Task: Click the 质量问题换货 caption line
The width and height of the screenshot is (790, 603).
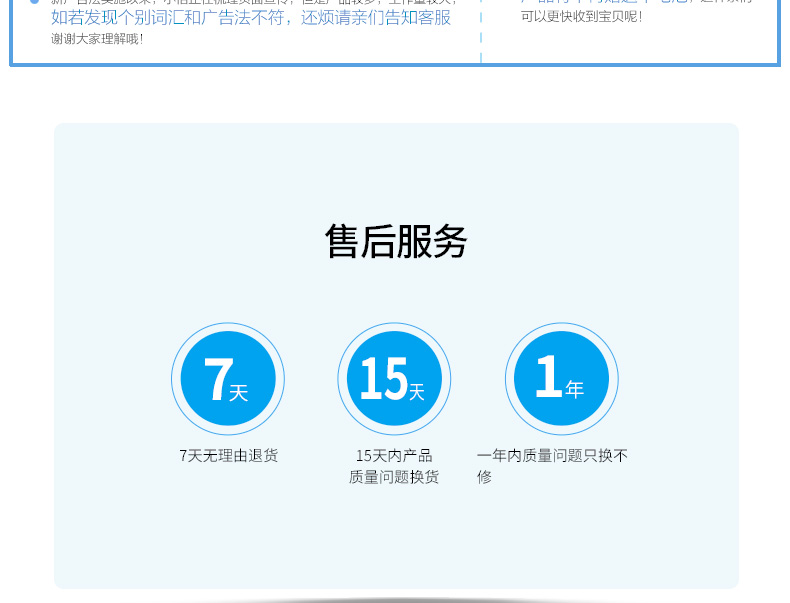Action: tap(394, 478)
